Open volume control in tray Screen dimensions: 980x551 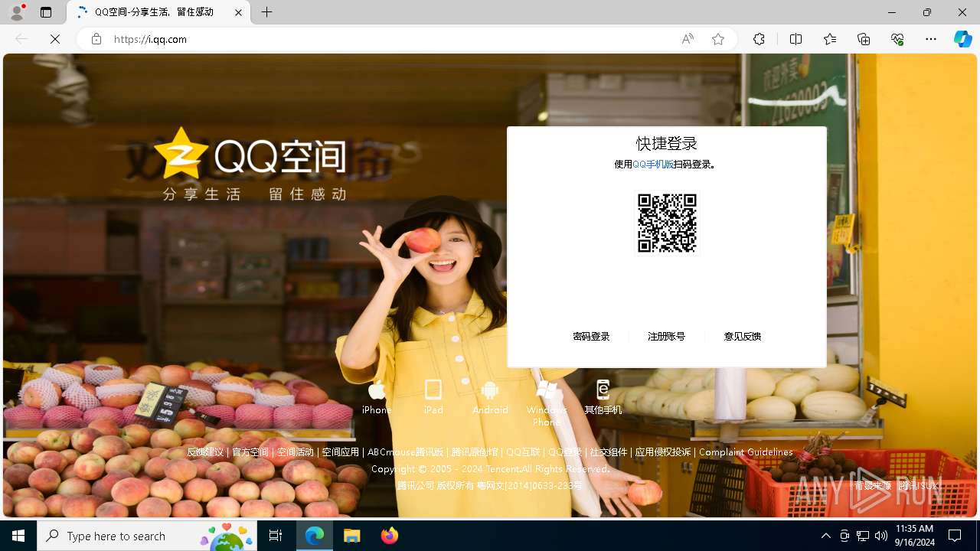point(881,536)
